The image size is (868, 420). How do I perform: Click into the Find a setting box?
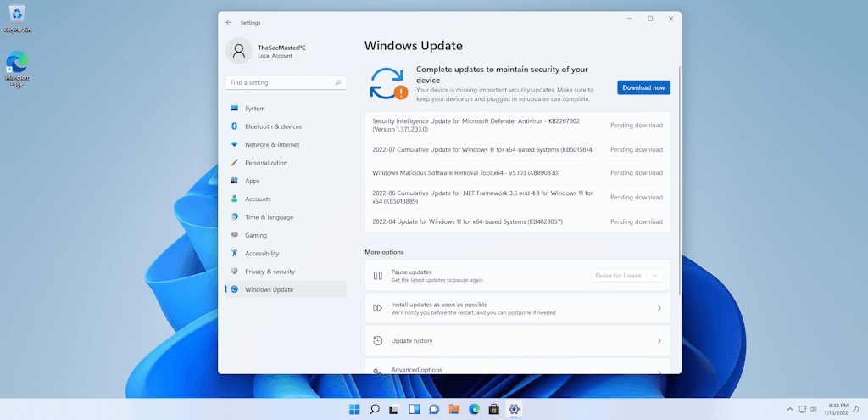[286, 82]
